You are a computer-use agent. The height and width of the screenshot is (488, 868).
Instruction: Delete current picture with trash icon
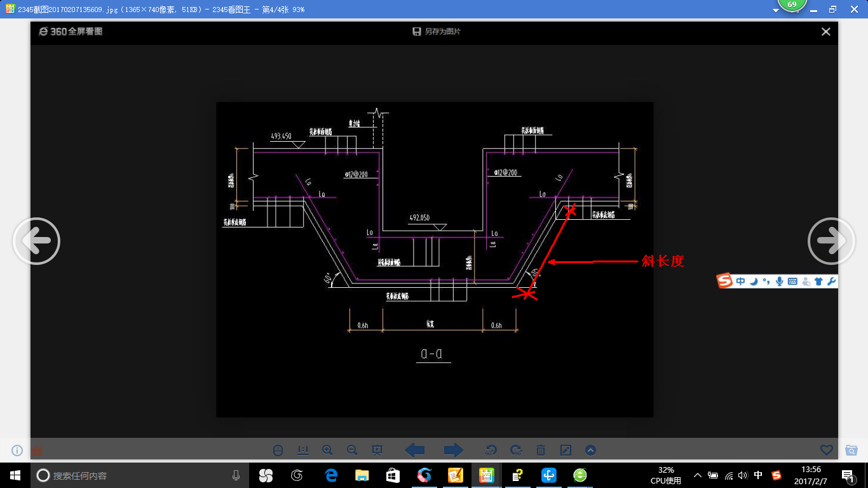click(541, 451)
